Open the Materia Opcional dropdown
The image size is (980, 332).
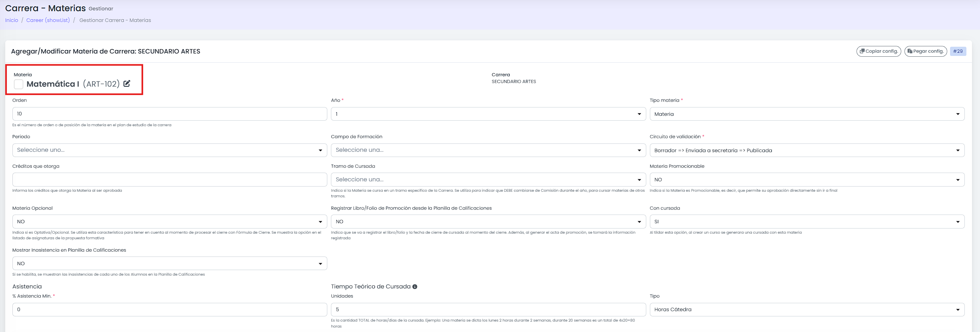(169, 222)
